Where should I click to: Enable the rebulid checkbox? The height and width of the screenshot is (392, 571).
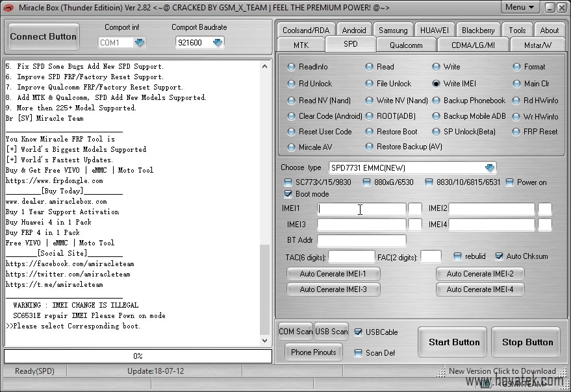tap(458, 256)
